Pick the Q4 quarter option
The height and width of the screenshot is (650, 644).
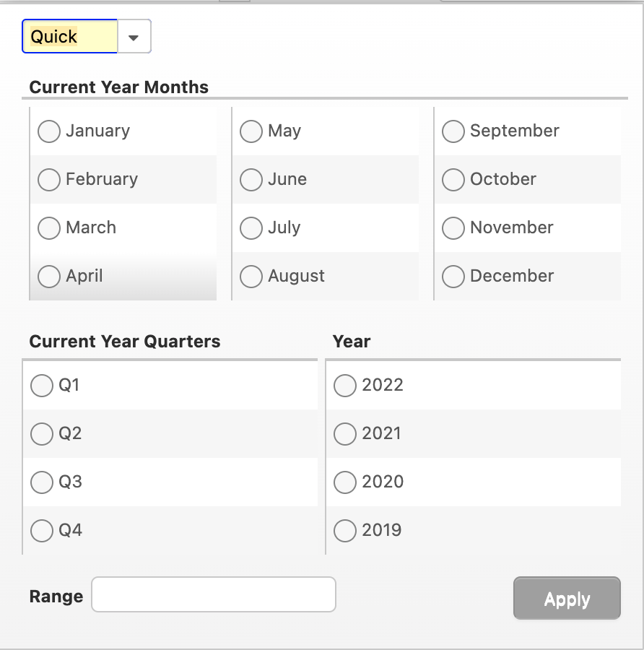pos(42,531)
